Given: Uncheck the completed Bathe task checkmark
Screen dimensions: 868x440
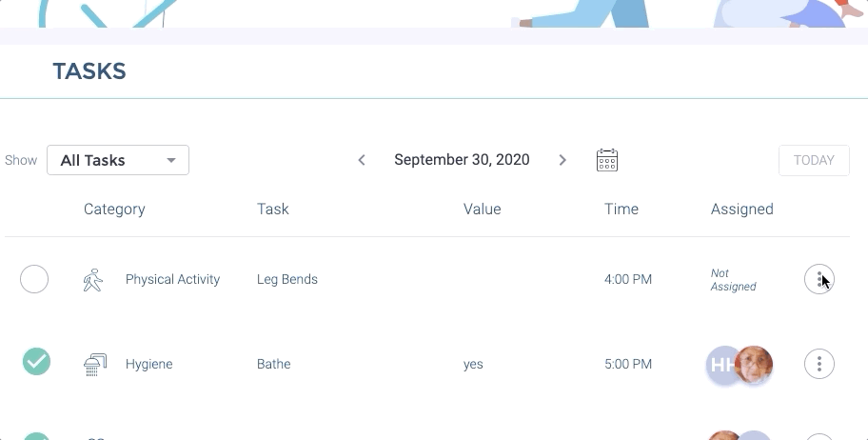Looking at the screenshot, I should click(36, 362).
